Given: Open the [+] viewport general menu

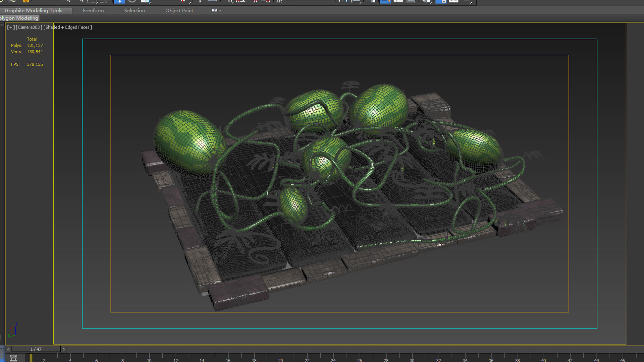Looking at the screenshot, I should (x=11, y=27).
